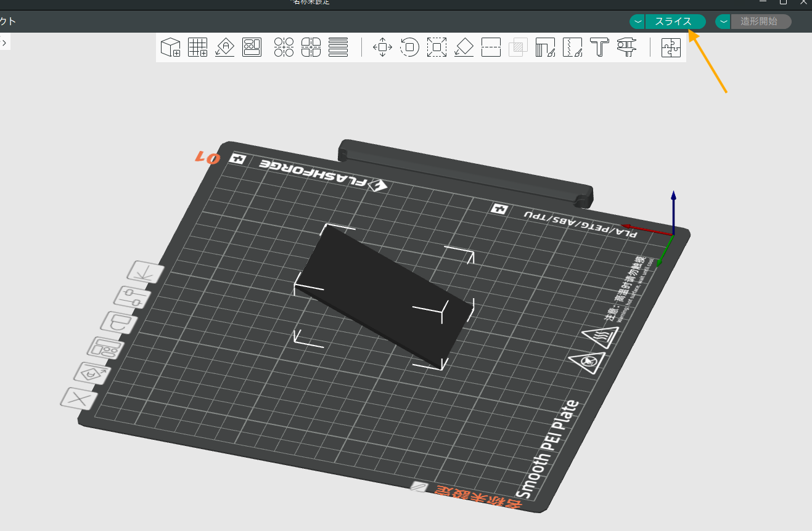Open the Cut tool
The width and height of the screenshot is (812, 531).
point(491,47)
